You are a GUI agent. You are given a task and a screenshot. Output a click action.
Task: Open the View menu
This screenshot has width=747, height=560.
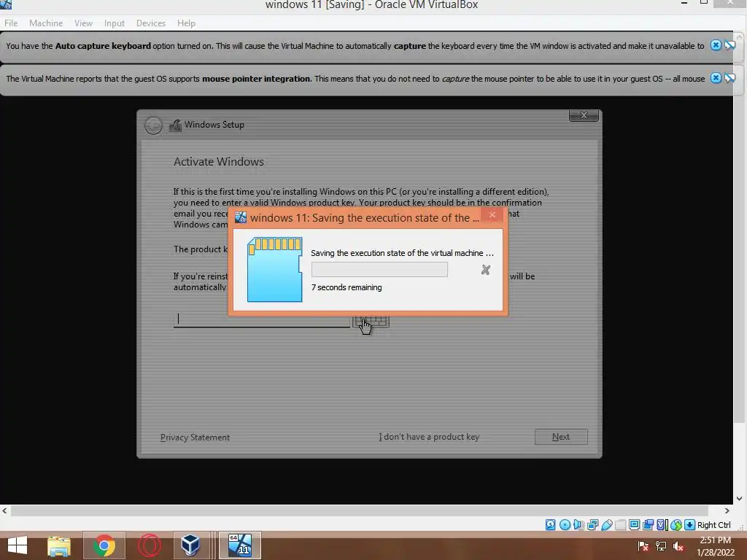coord(83,23)
